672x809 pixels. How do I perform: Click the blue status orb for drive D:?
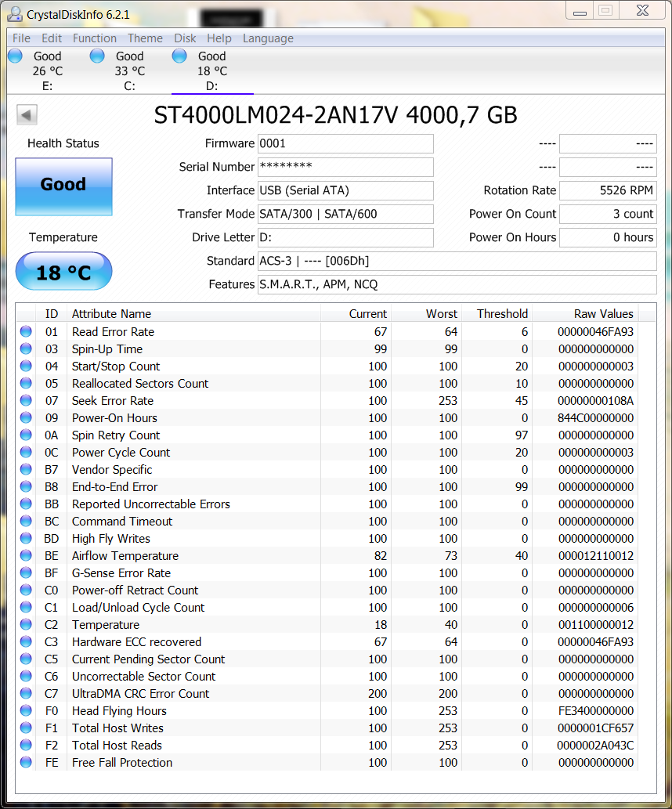click(x=179, y=56)
